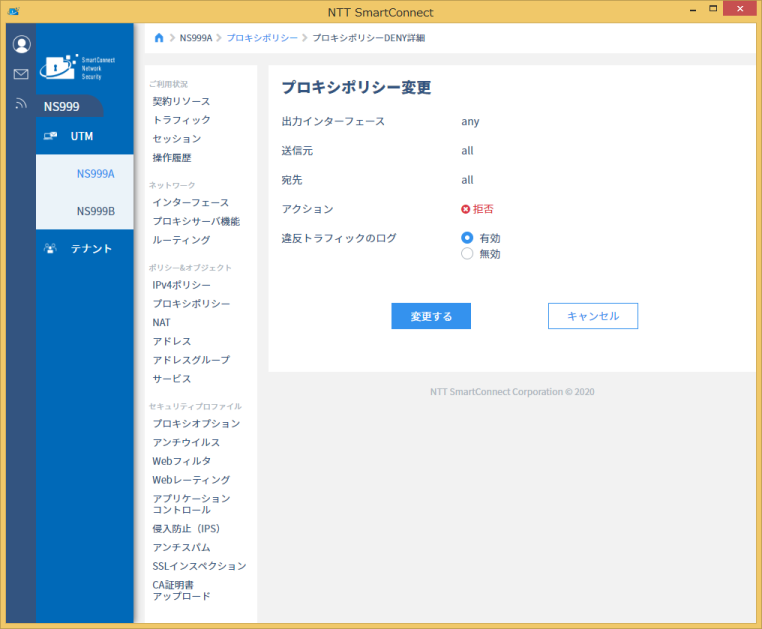Click the キャンセル button
The width and height of the screenshot is (762, 629).
pyautogui.click(x=593, y=316)
